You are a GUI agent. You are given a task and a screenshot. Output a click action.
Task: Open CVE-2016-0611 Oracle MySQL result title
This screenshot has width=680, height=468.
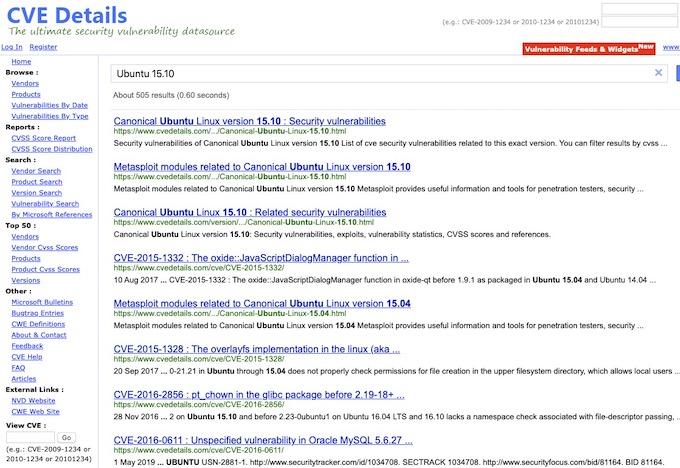pos(263,440)
